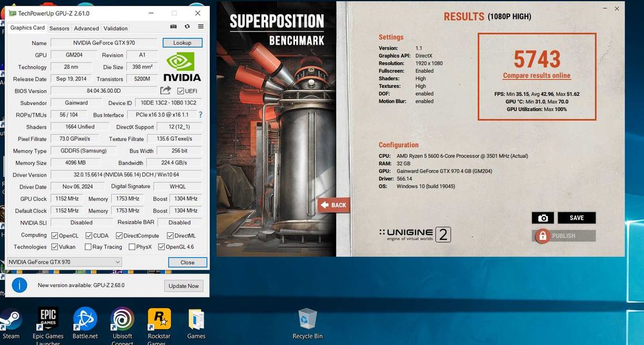The image size is (644, 345).
Task: Click the NVIDIA logo in GPU-Z
Action: click(182, 67)
